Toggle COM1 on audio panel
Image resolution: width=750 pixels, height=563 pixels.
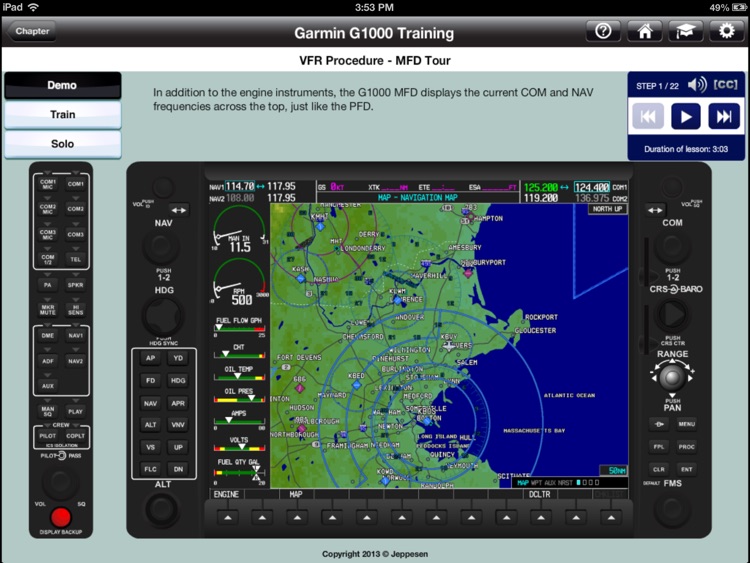pos(76,184)
